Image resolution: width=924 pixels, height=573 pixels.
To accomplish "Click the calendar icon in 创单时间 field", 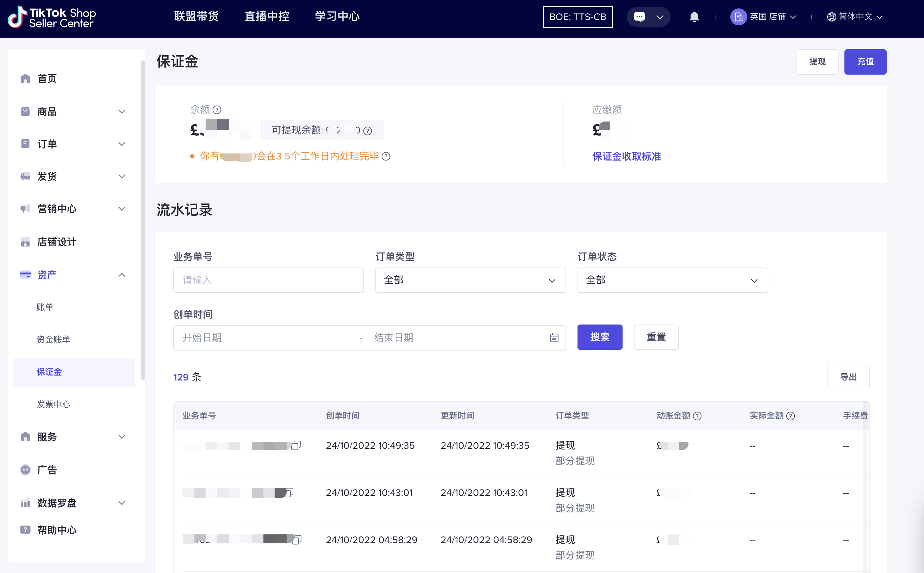I will pyautogui.click(x=554, y=338).
